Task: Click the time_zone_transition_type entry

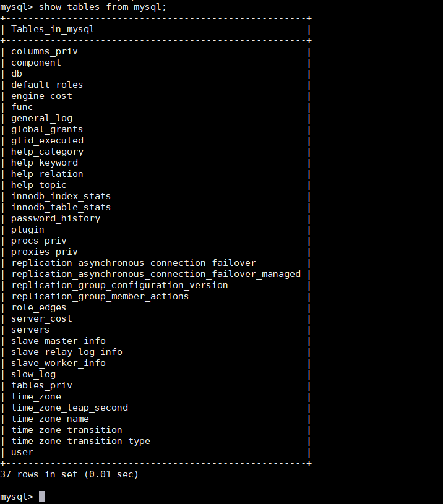Action: pyautogui.click(x=80, y=441)
